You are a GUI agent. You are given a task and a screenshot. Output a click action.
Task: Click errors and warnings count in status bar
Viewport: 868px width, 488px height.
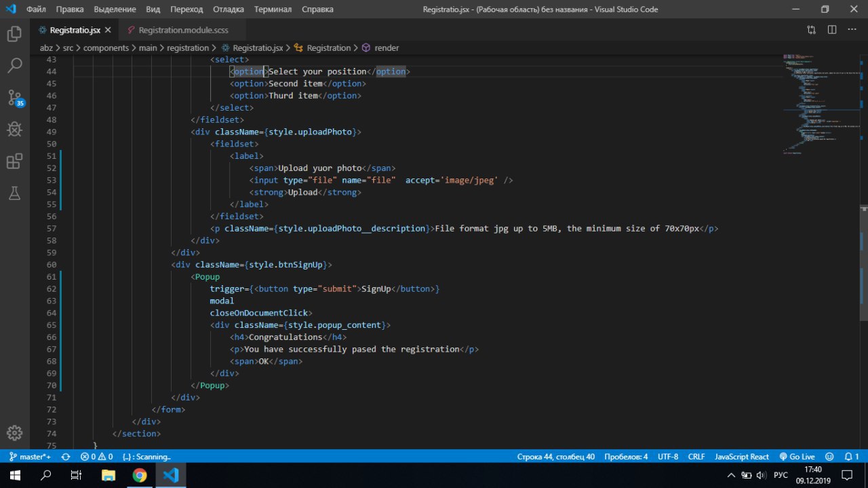96,457
